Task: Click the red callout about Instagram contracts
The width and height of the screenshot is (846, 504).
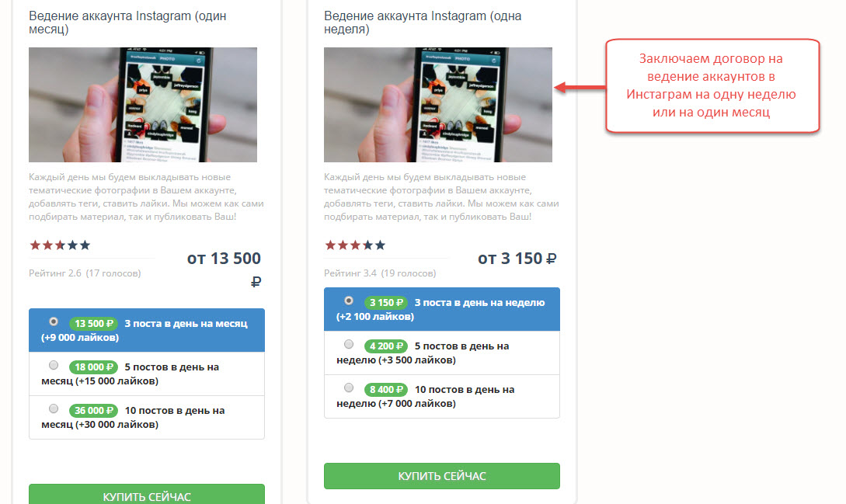Action: click(712, 85)
